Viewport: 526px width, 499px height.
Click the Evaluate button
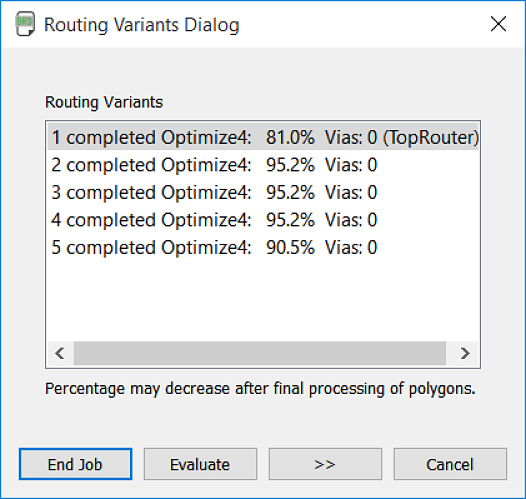click(200, 464)
